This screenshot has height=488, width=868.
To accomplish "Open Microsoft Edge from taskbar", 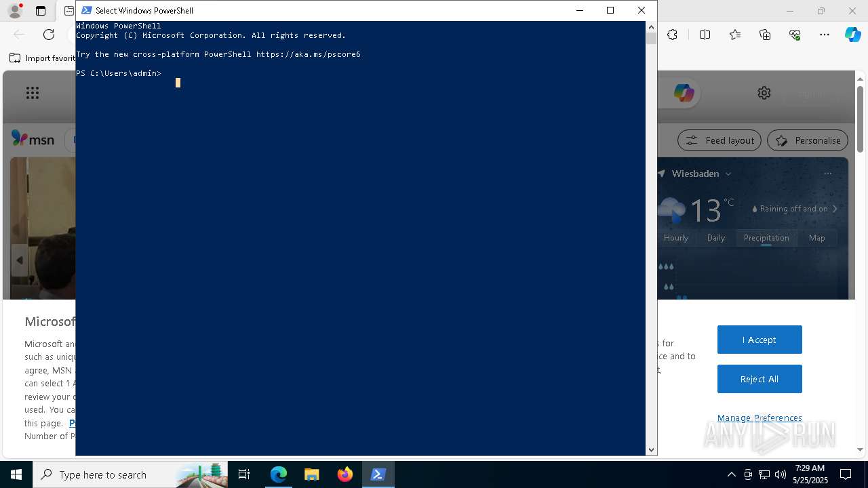I will (x=279, y=474).
